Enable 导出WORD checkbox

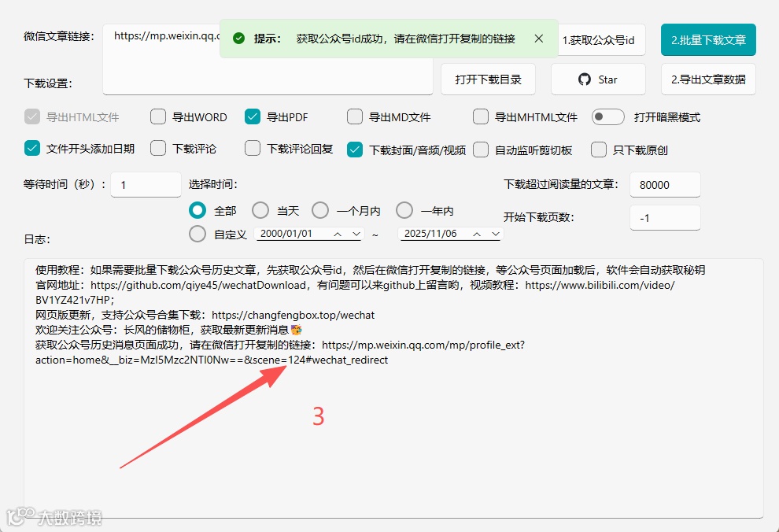tap(158, 116)
